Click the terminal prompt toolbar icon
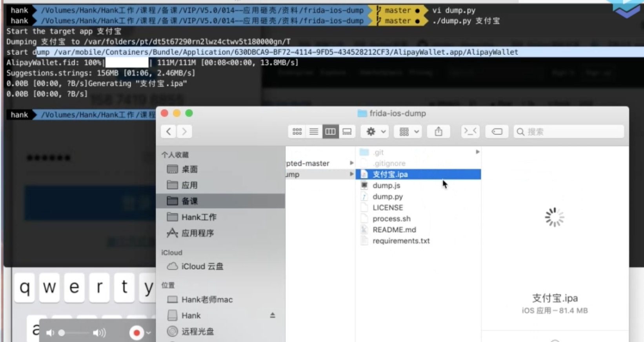644x342 pixels. (470, 131)
